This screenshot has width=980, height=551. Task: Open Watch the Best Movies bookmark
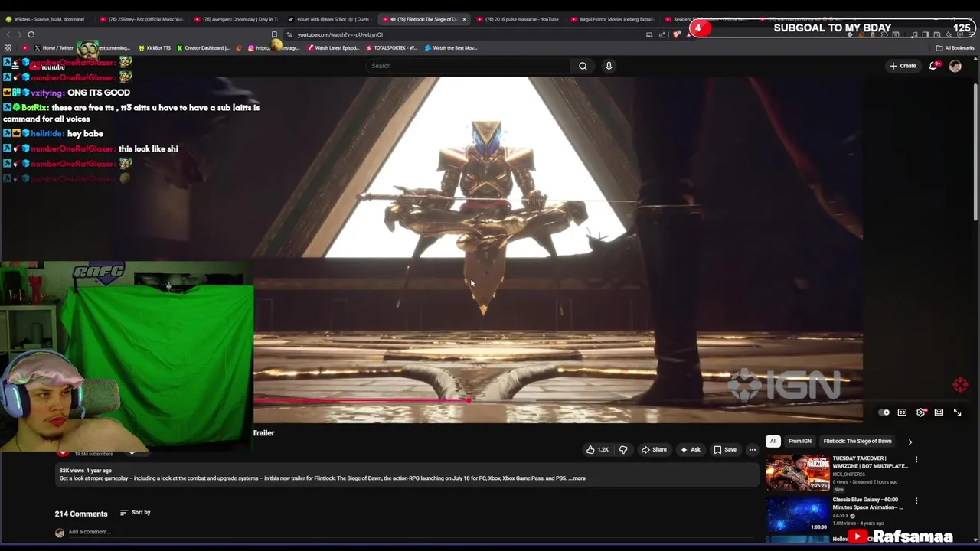tap(451, 48)
